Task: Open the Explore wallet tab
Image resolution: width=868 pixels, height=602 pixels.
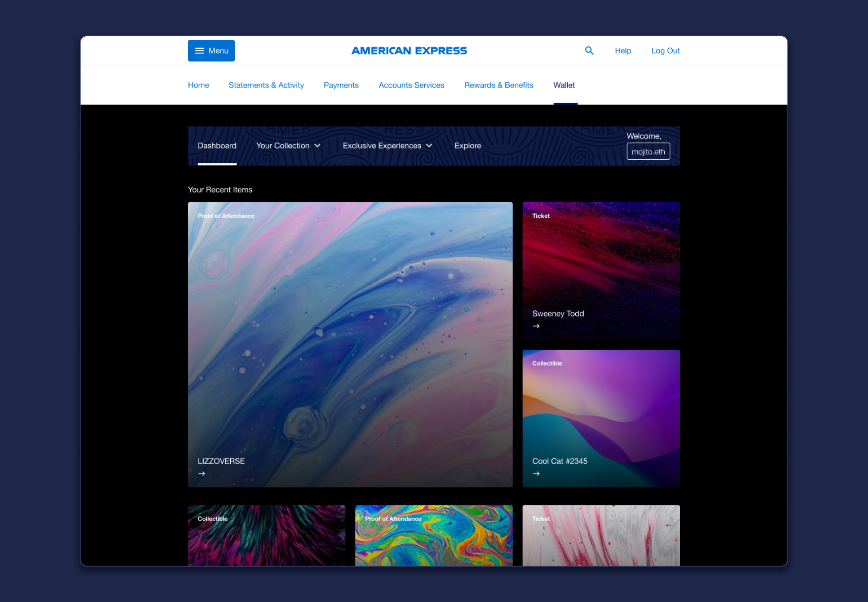Action: (x=468, y=146)
